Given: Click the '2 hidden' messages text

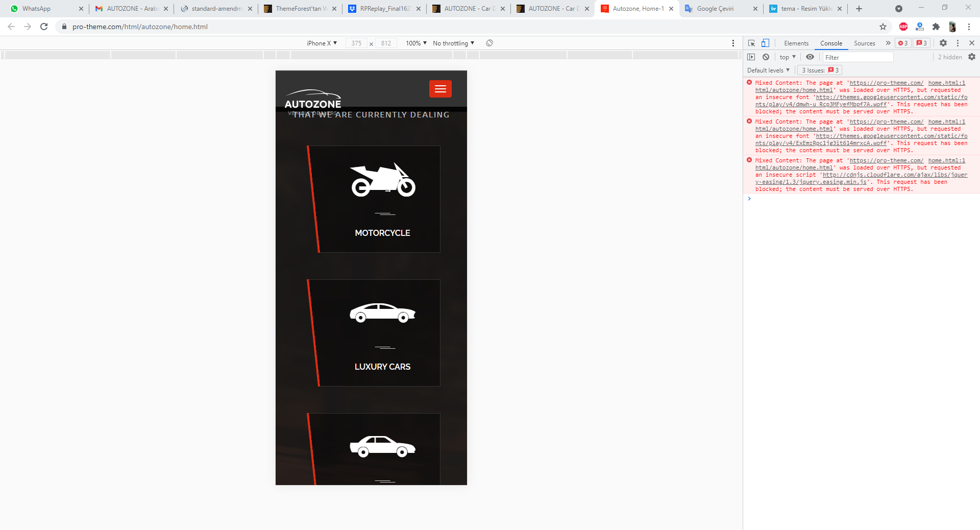Looking at the screenshot, I should click(x=950, y=57).
